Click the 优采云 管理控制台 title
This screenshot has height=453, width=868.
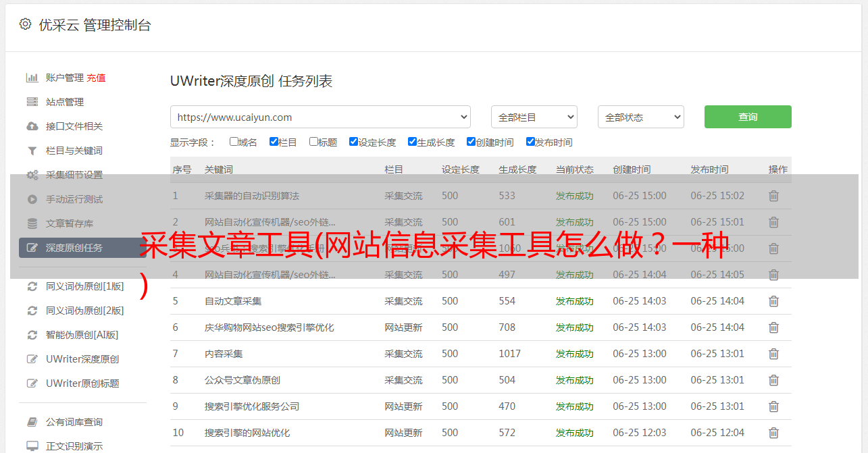click(x=95, y=25)
